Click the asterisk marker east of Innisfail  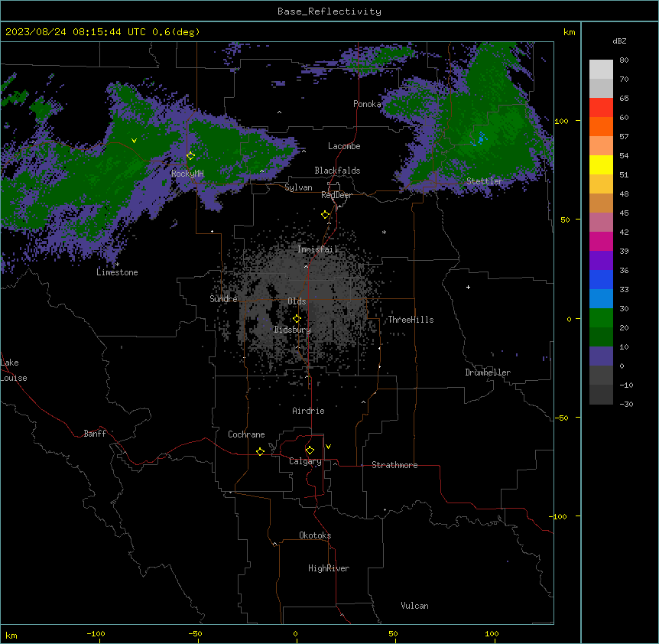384,232
